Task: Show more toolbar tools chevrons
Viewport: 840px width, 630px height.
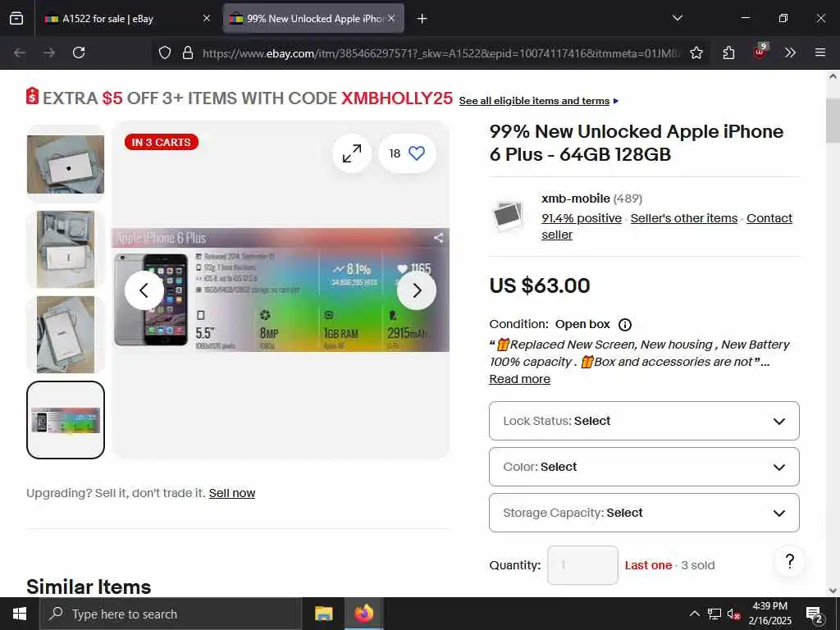Action: [790, 52]
